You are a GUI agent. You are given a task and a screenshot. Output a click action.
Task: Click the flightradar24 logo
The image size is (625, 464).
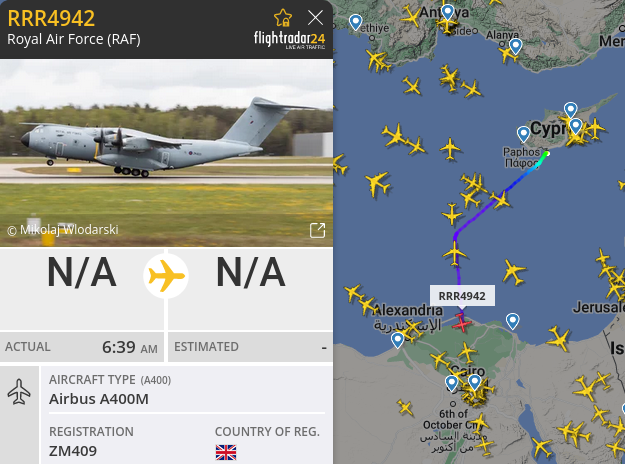click(289, 40)
